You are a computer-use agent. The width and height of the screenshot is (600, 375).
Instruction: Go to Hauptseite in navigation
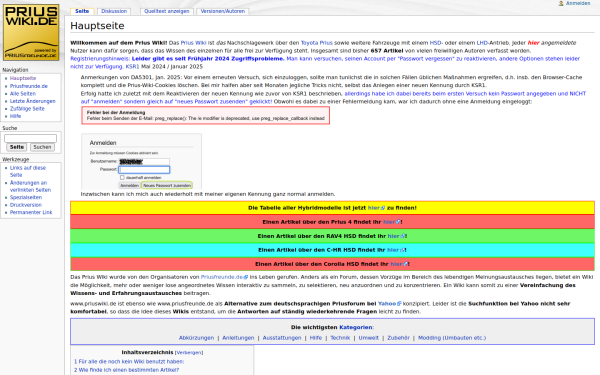[23, 78]
